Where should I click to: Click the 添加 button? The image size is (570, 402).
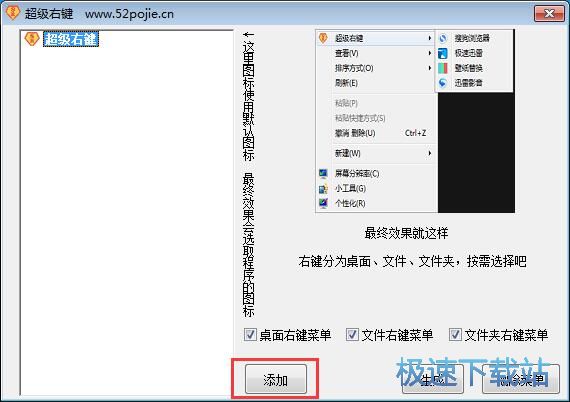tap(276, 379)
